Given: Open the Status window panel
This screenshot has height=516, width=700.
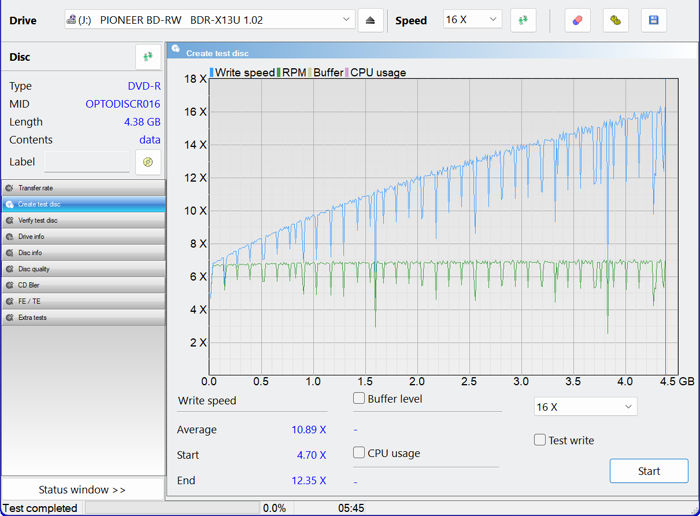Looking at the screenshot, I should [82, 490].
